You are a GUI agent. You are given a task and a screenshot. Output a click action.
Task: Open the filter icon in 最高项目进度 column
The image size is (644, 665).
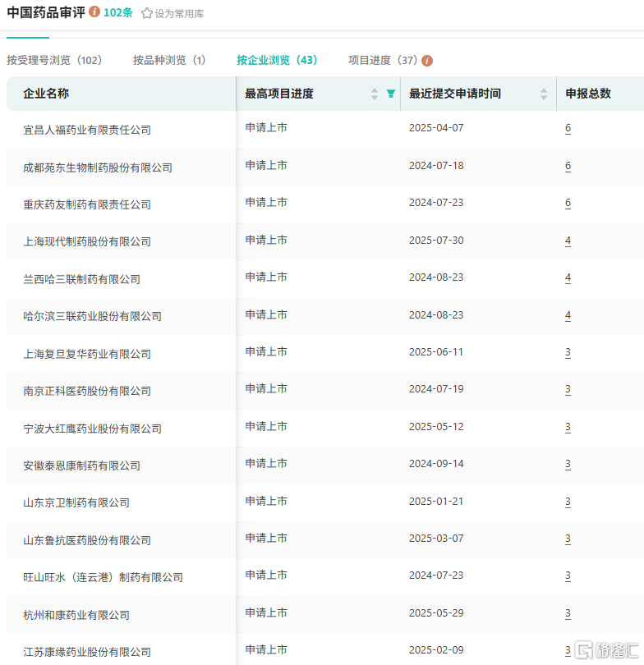[x=391, y=94]
